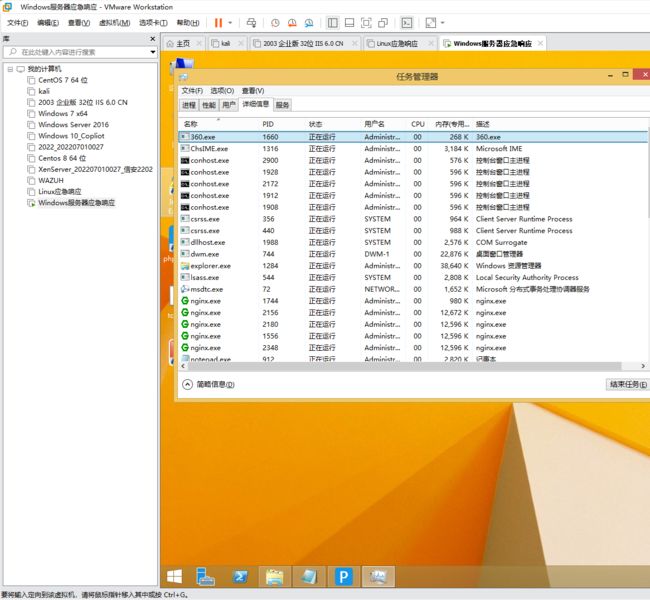Open Task Manager 选项(O) menu
This screenshot has width=650, height=600.
[x=222, y=91]
